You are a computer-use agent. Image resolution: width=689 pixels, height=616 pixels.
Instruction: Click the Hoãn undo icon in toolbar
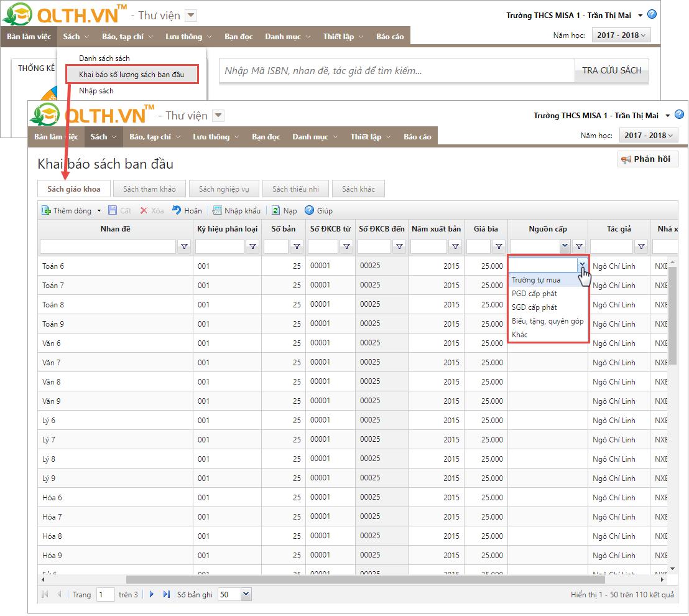177,211
